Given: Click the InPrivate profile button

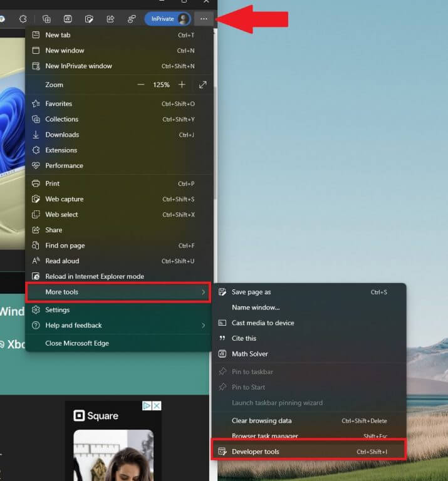Looking at the screenshot, I should coord(167,19).
